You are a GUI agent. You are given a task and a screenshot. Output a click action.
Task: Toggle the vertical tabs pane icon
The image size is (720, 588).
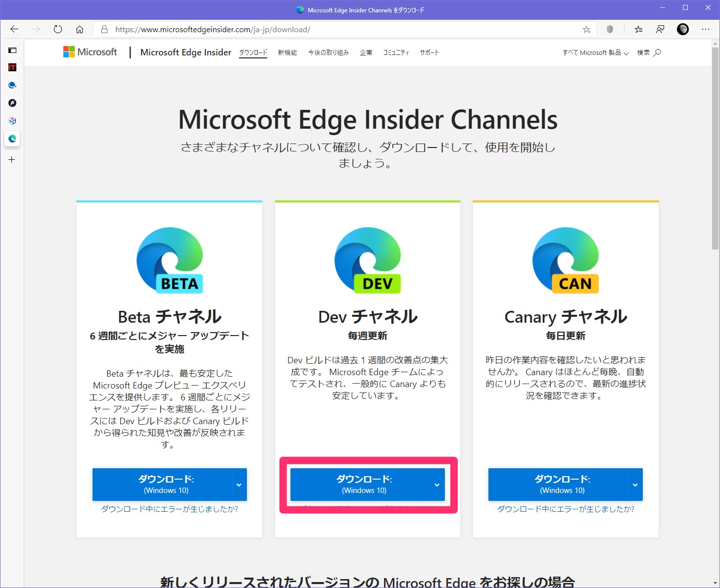12,50
